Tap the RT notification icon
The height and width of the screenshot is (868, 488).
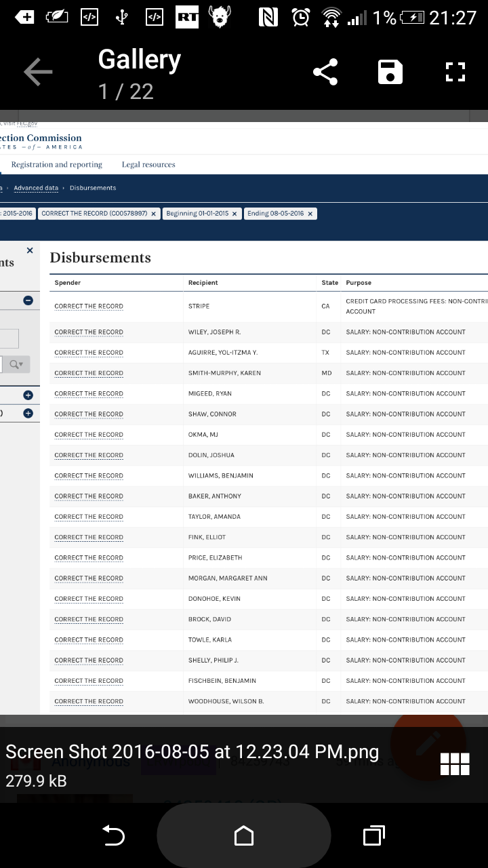[x=187, y=18]
